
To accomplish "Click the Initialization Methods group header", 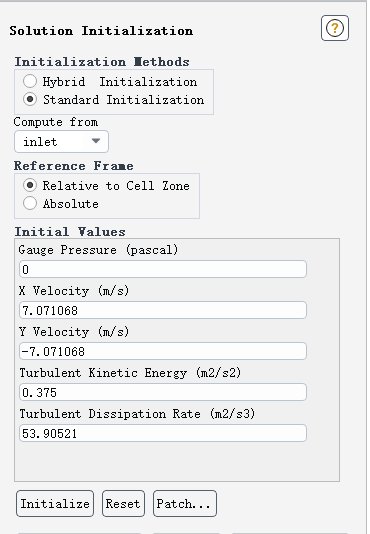I will tap(102, 62).
